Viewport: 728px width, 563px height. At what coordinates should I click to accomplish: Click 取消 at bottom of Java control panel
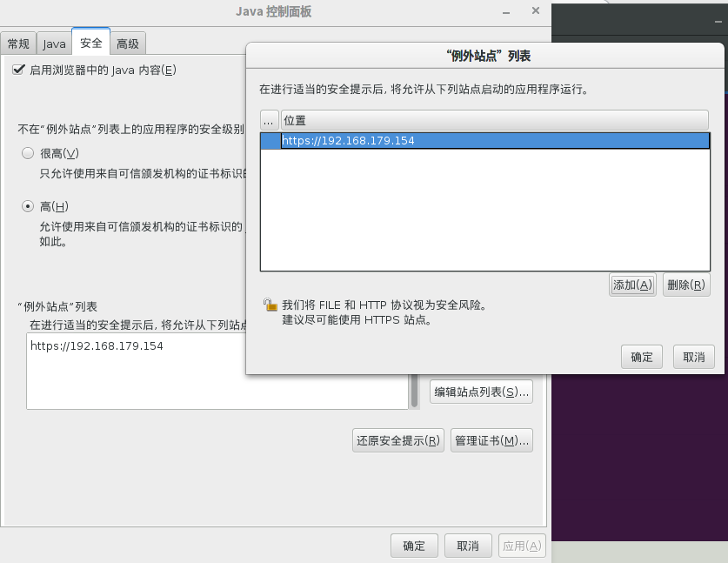pos(468,546)
